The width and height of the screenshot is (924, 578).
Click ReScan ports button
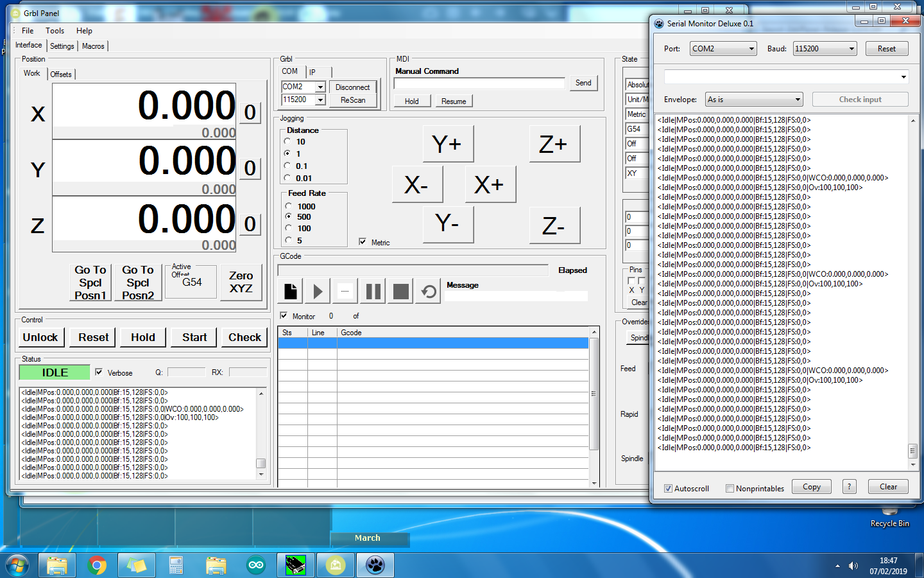pos(352,100)
